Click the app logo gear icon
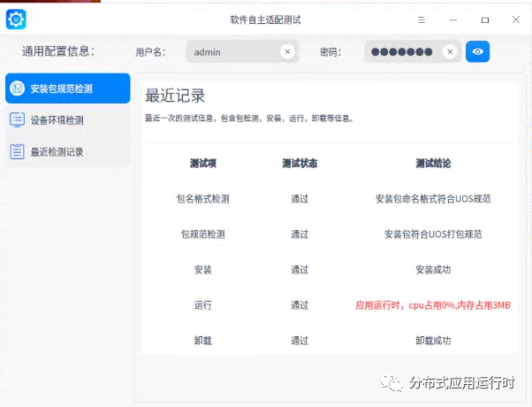Viewport: 532px width, 407px height. point(16,19)
